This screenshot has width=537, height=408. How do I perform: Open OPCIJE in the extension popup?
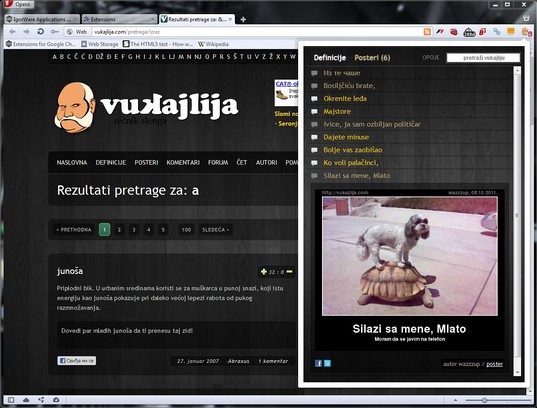(x=430, y=58)
